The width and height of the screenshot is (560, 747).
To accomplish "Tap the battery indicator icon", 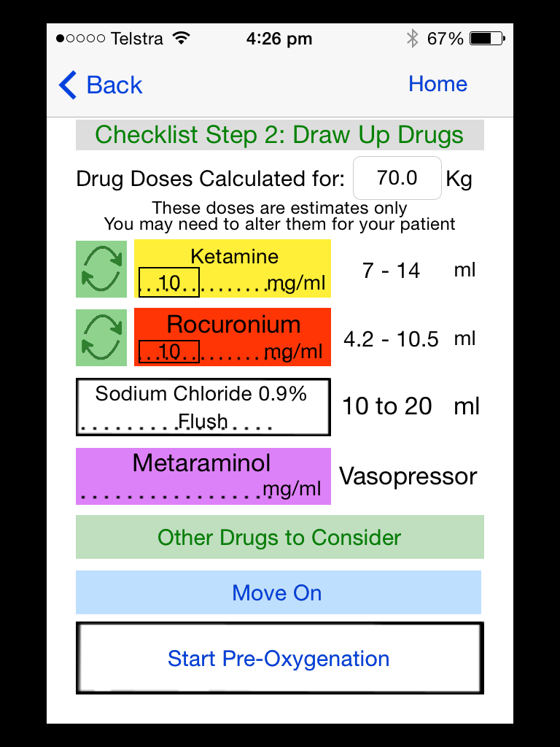I will tap(487, 39).
